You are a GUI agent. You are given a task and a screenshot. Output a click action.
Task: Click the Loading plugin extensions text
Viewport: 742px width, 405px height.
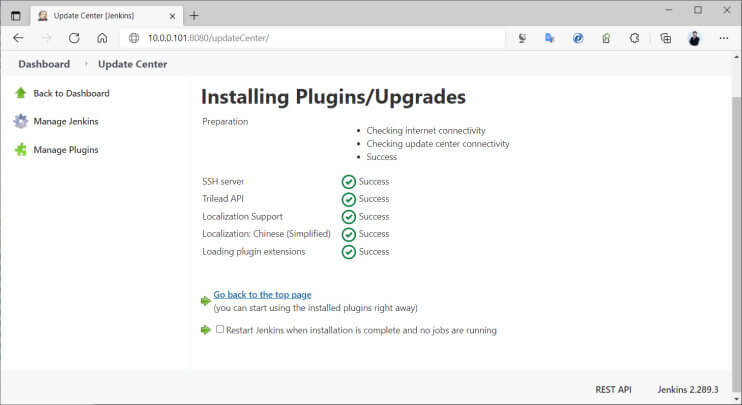coord(254,252)
